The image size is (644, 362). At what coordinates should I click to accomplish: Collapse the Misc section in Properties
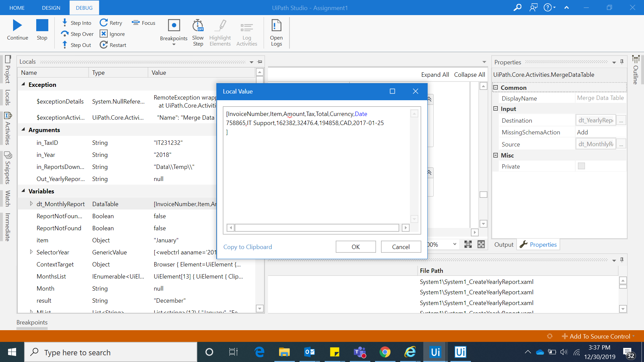(495, 155)
